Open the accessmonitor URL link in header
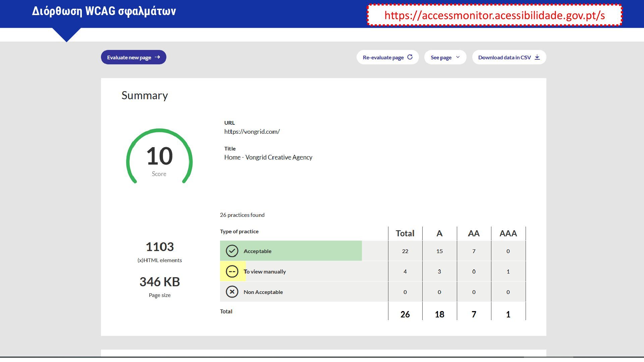The height and width of the screenshot is (362, 644). pyautogui.click(x=494, y=15)
